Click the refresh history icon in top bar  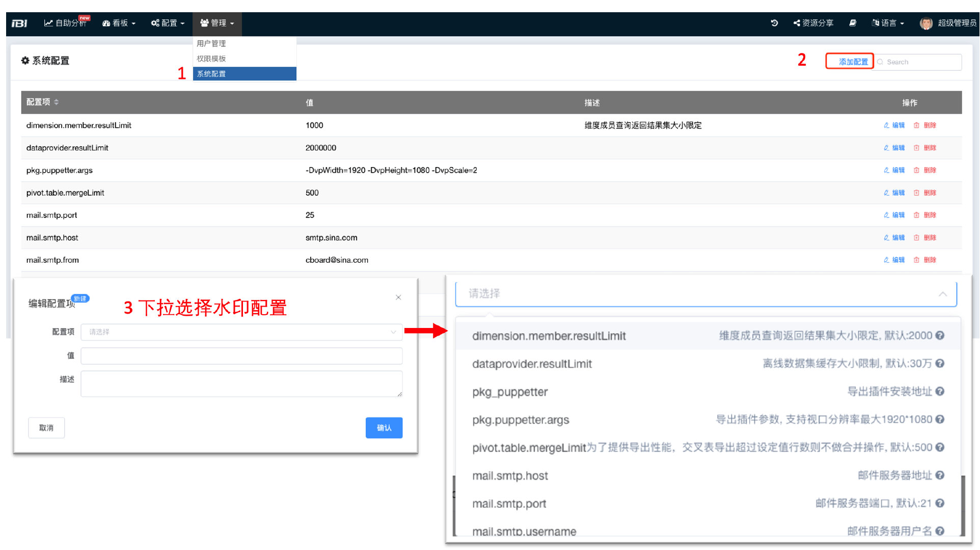pos(774,23)
